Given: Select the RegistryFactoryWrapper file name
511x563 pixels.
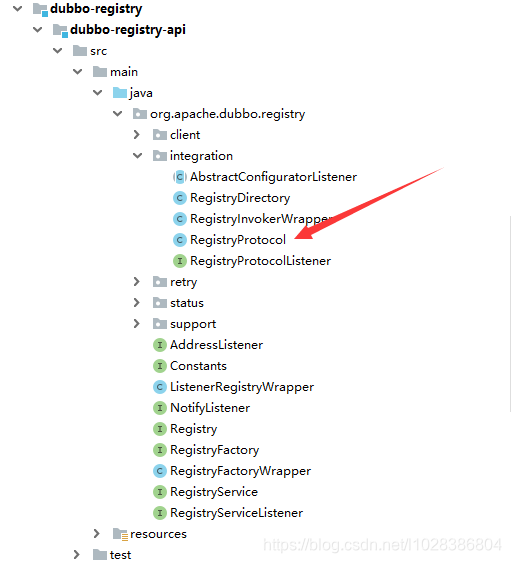Looking at the screenshot, I should click(x=241, y=471).
